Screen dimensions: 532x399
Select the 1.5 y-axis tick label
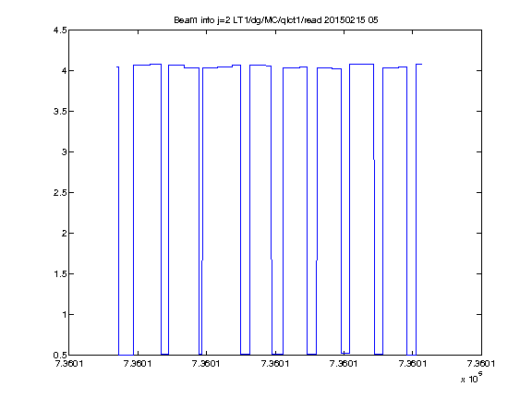(x=60, y=273)
